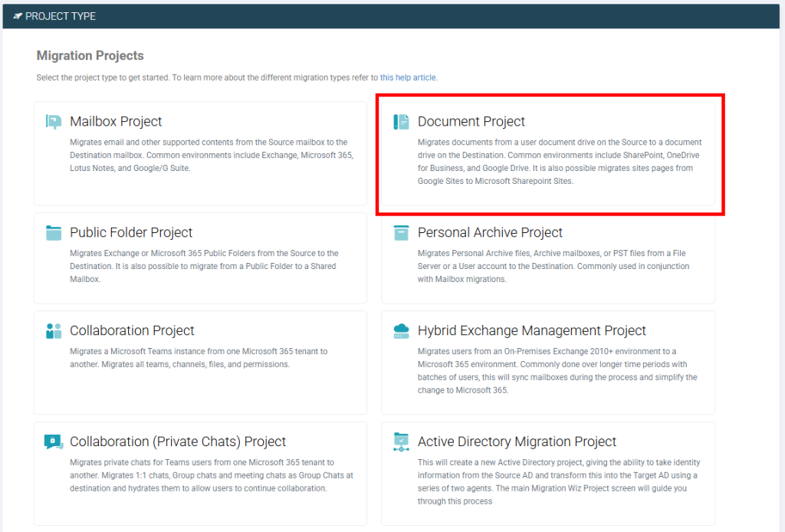Viewport: 785px width, 532px height.
Task: Click the Personal Archive Project box icon
Action: pos(401,233)
